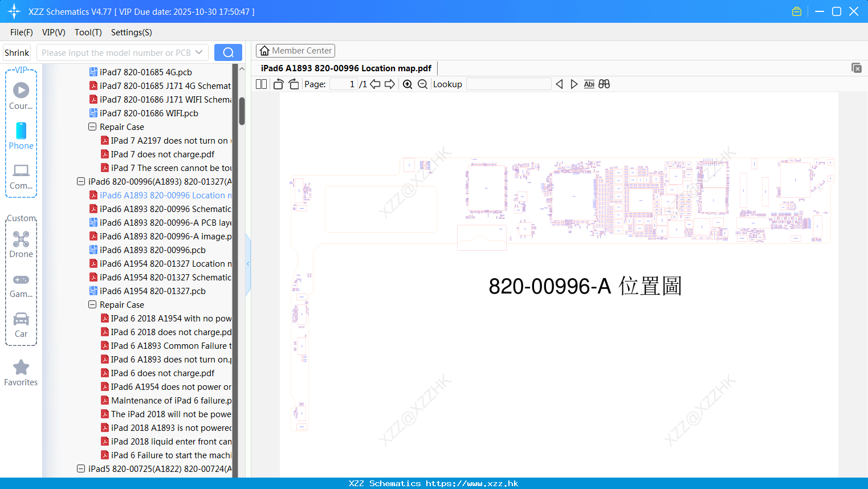This screenshot has height=489, width=868.
Task: Open the Game console category
Action: click(x=21, y=285)
